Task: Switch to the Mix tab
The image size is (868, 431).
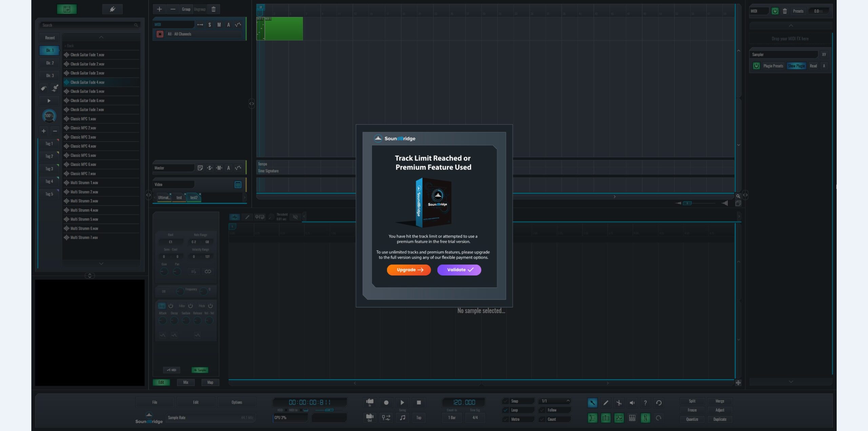Action: [186, 382]
